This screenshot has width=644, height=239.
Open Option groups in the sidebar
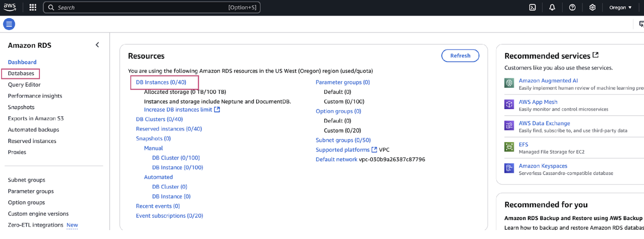26,202
